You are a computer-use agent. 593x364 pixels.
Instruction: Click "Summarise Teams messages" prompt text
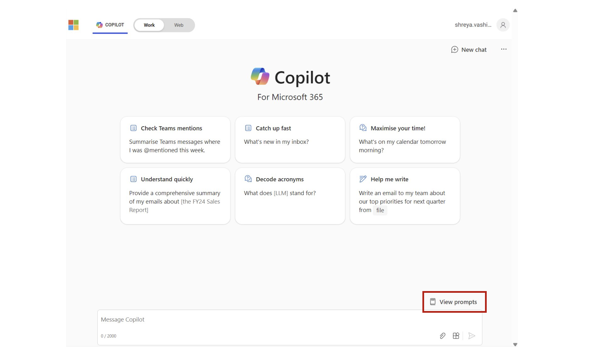[174, 146]
